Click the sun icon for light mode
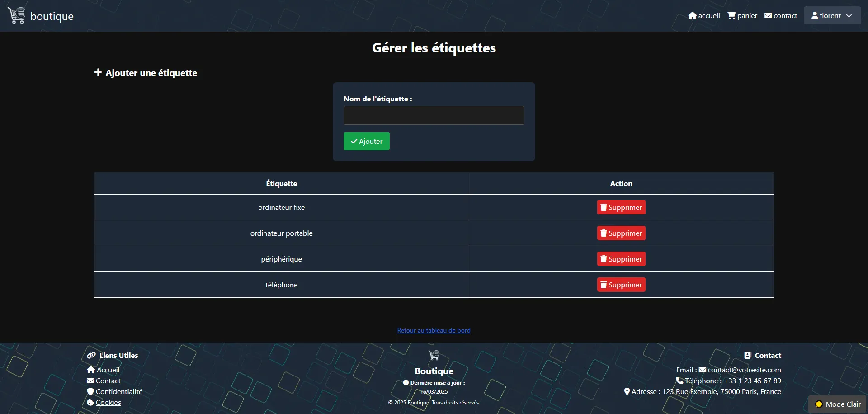 pos(819,404)
